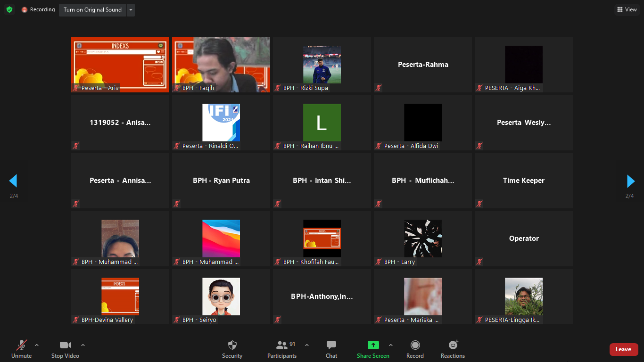This screenshot has width=644, height=362.
Task: Expand video options chevron beside Stop Video
Action: pyautogui.click(x=83, y=345)
